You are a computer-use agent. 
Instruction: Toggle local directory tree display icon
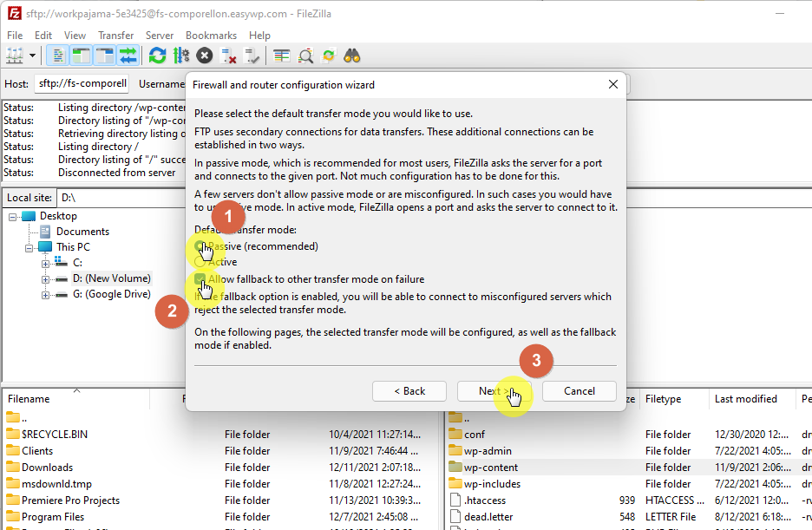click(x=82, y=56)
